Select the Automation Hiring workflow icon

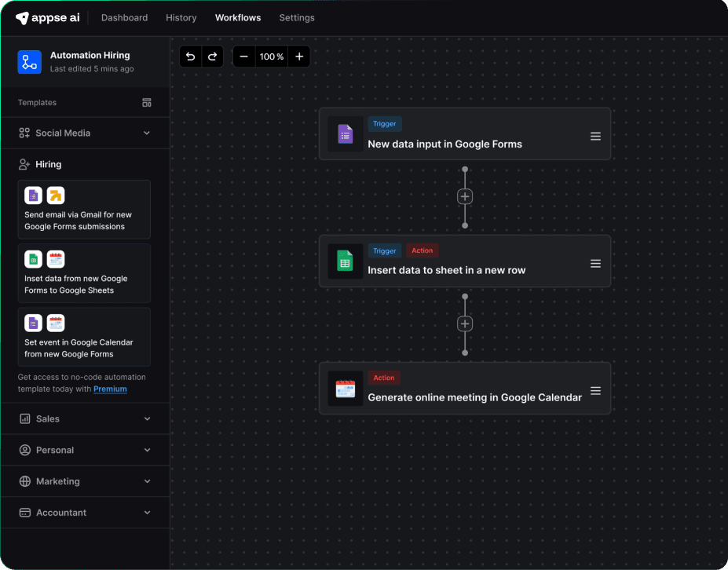(29, 61)
